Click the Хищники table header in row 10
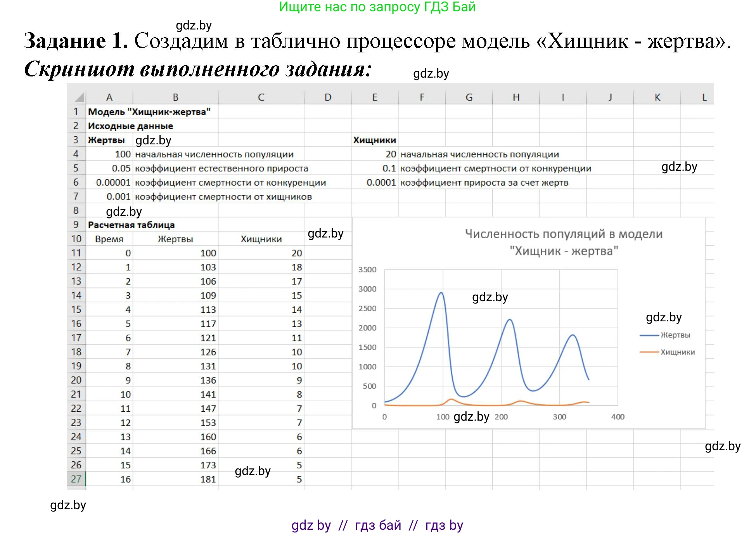 point(261,239)
